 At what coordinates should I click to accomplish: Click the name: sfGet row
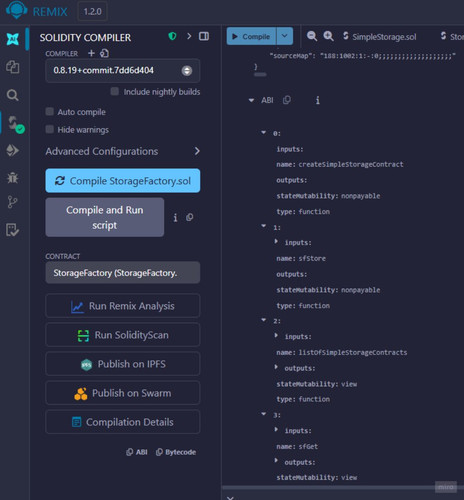click(297, 446)
